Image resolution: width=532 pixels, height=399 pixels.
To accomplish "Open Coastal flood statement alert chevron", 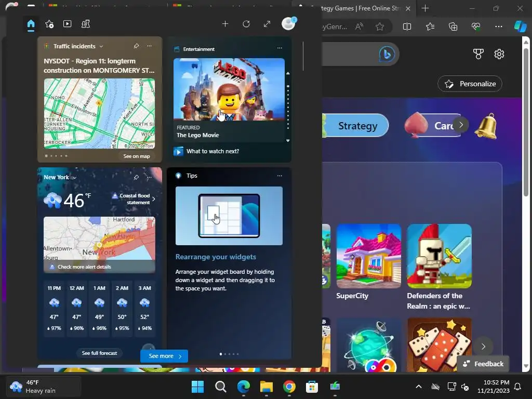I will click(154, 199).
